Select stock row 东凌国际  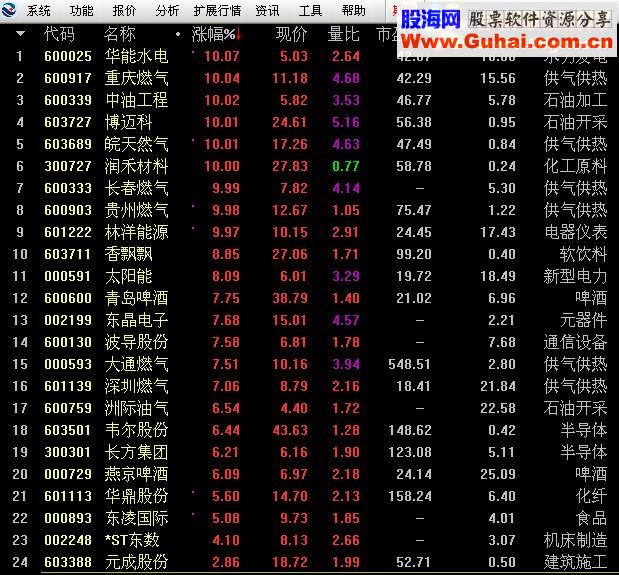[x=310, y=518]
